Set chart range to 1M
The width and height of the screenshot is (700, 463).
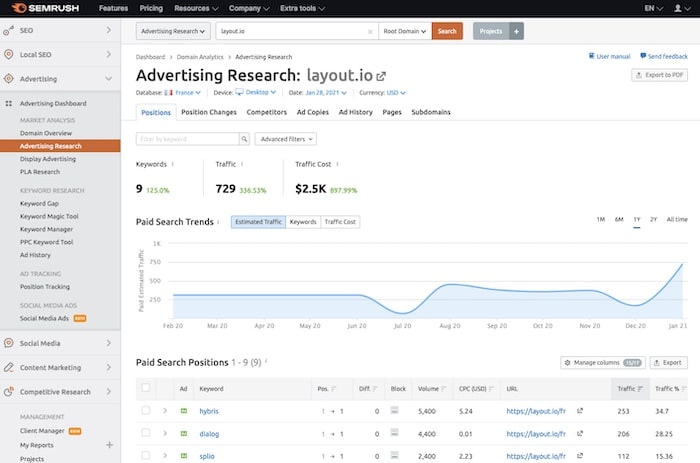pyautogui.click(x=601, y=219)
